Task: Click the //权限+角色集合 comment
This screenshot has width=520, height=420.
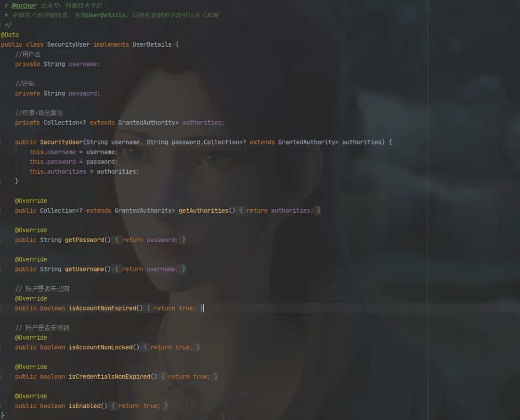Action: 39,113
